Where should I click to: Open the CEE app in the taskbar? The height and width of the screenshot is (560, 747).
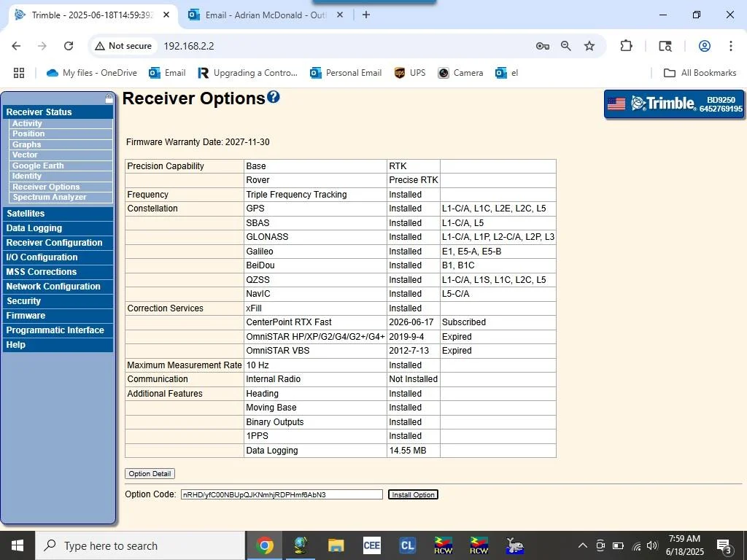coord(371,545)
